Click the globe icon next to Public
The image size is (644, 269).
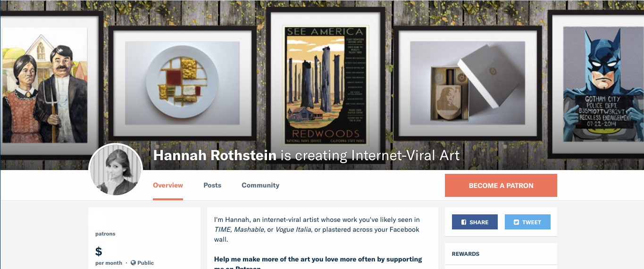133,263
